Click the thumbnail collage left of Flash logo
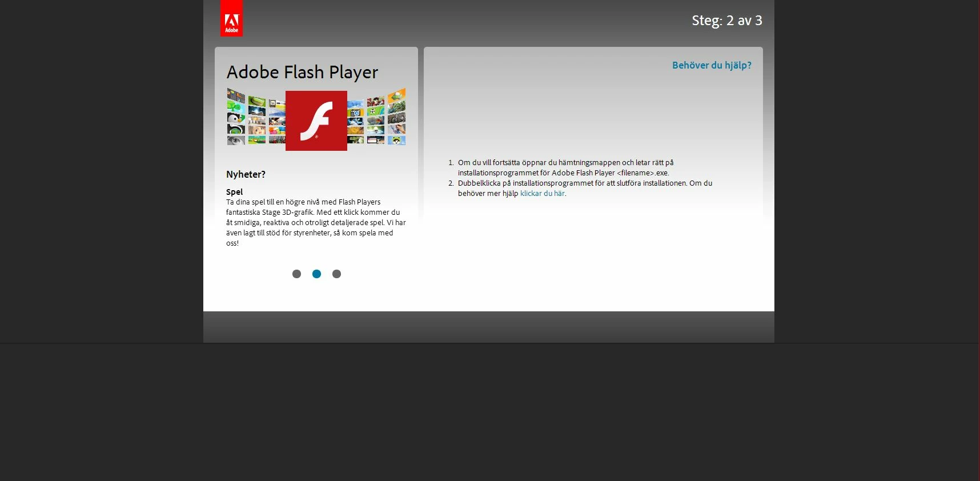 (256, 117)
